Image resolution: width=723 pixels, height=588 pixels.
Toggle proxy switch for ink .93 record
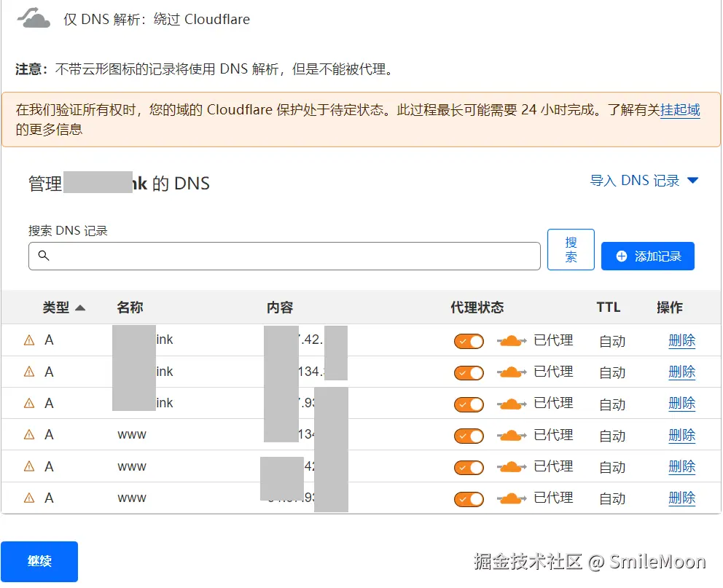point(469,404)
